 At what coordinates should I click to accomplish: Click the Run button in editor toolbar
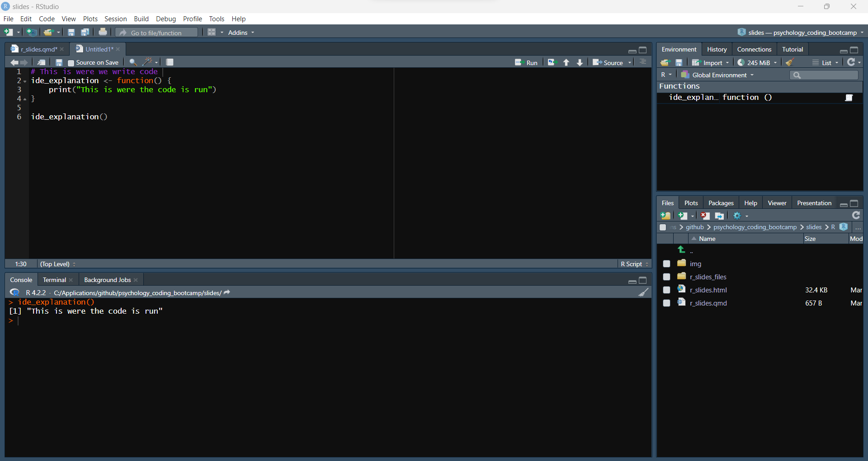click(526, 62)
